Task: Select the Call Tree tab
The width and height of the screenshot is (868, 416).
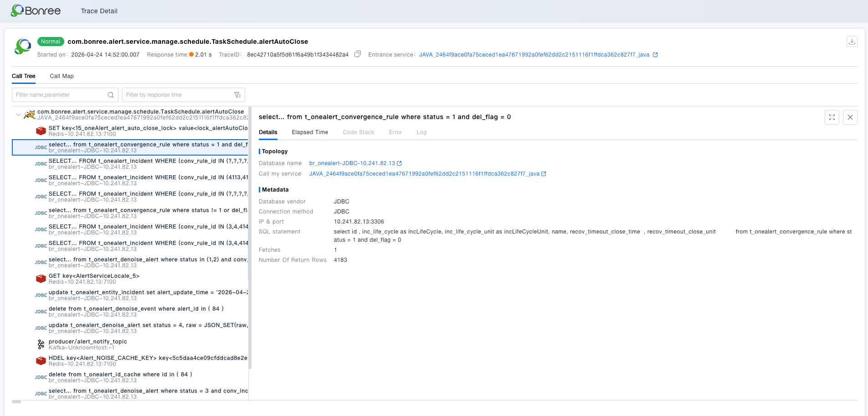Action: (24, 76)
